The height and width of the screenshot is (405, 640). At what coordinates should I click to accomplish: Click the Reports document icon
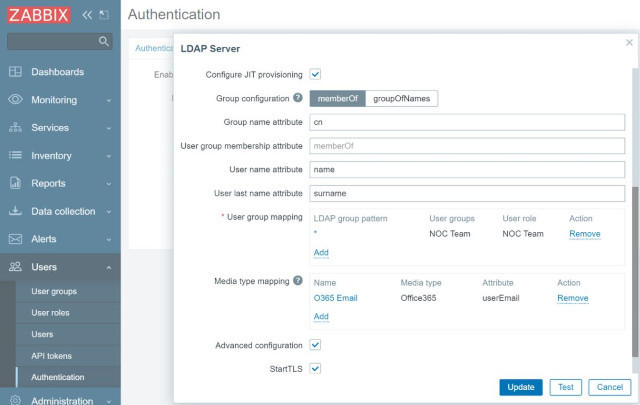[x=15, y=183]
